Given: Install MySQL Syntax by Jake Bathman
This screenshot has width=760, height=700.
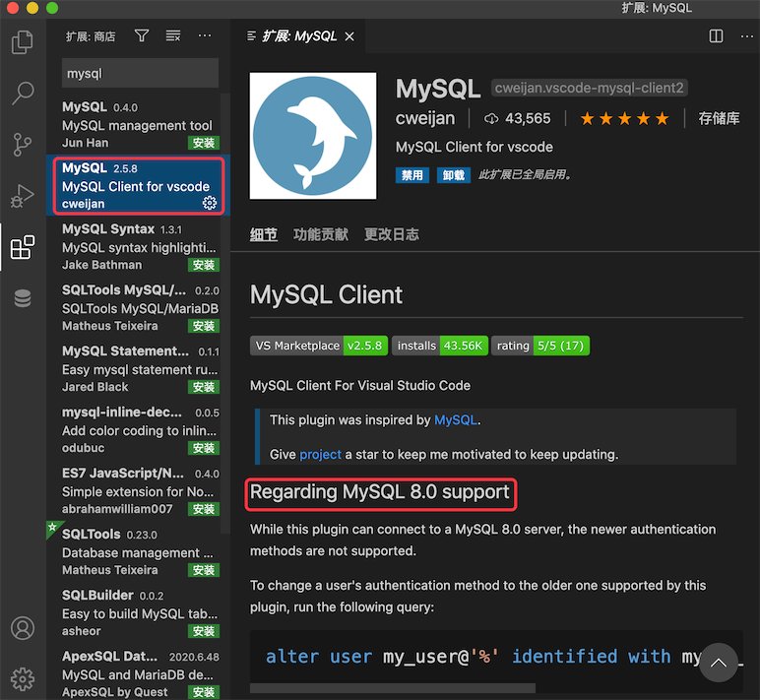Looking at the screenshot, I should [204, 265].
